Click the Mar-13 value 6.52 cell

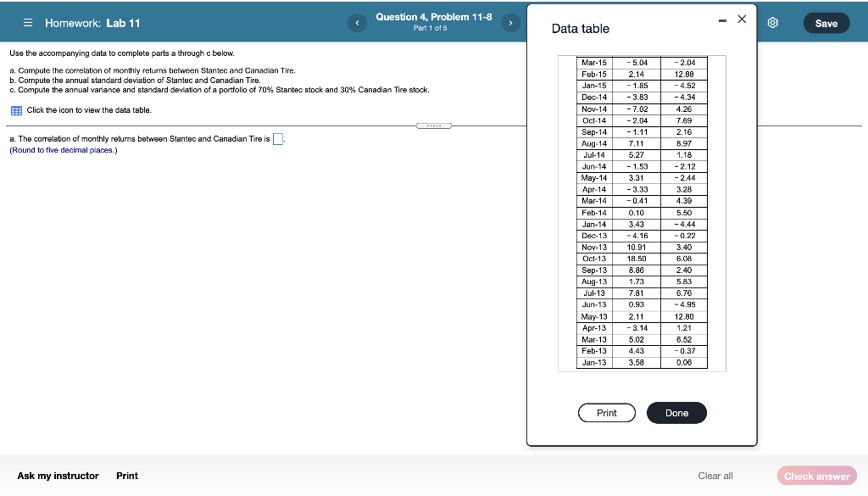point(684,340)
